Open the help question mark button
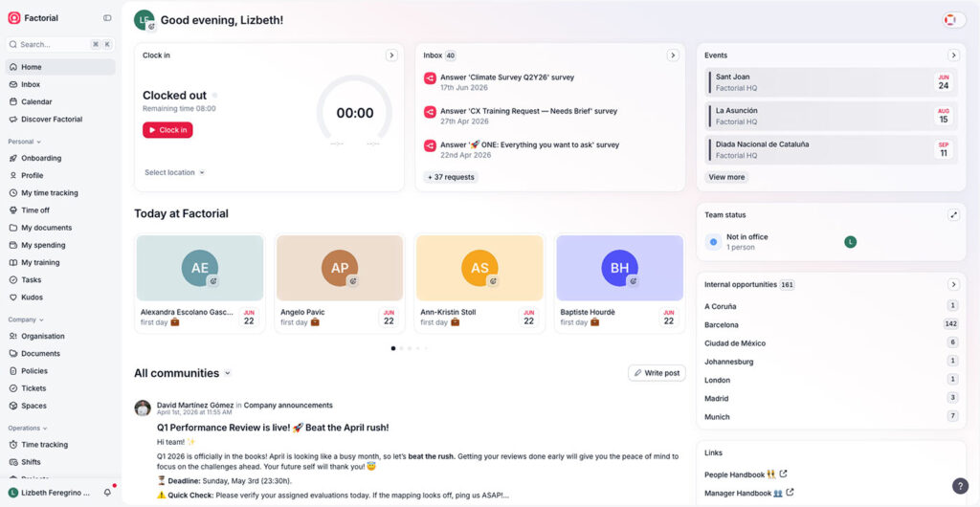 click(x=960, y=486)
